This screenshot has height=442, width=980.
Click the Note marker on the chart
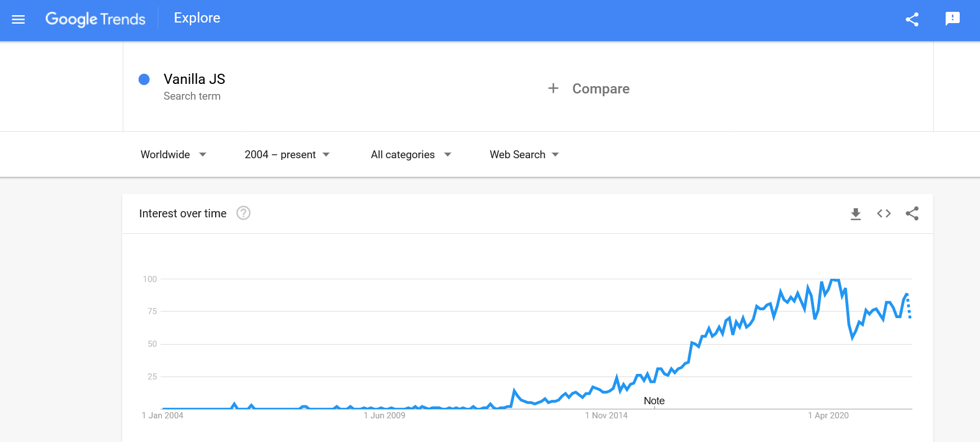(654, 401)
